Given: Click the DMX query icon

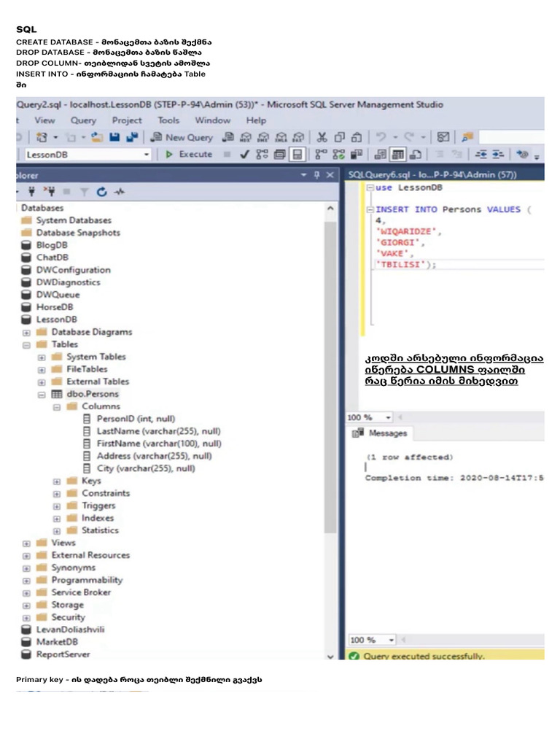Looking at the screenshot, I should point(262,138).
